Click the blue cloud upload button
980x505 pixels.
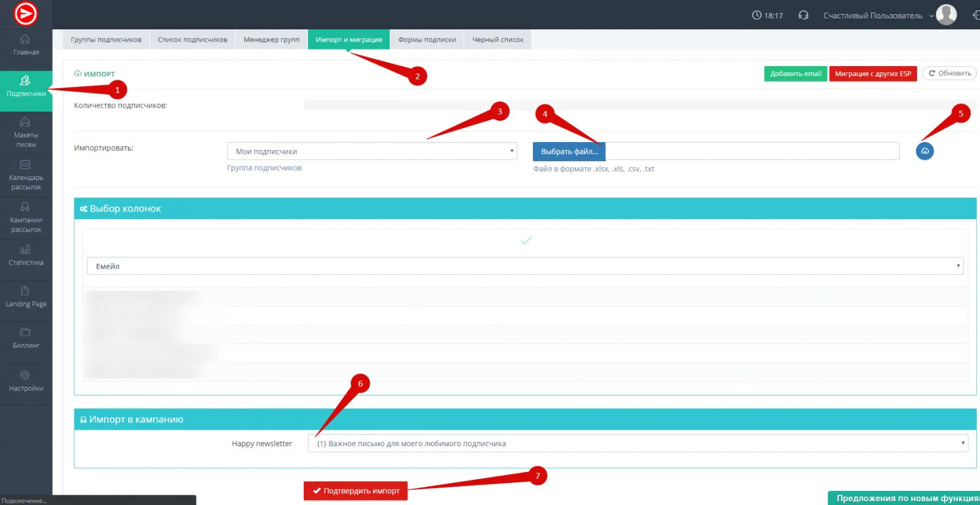tap(924, 151)
